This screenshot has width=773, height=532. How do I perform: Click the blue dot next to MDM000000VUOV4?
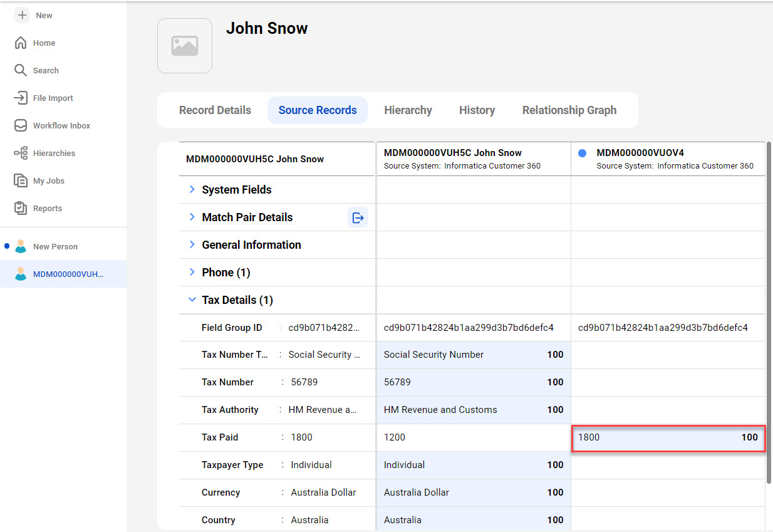click(582, 153)
